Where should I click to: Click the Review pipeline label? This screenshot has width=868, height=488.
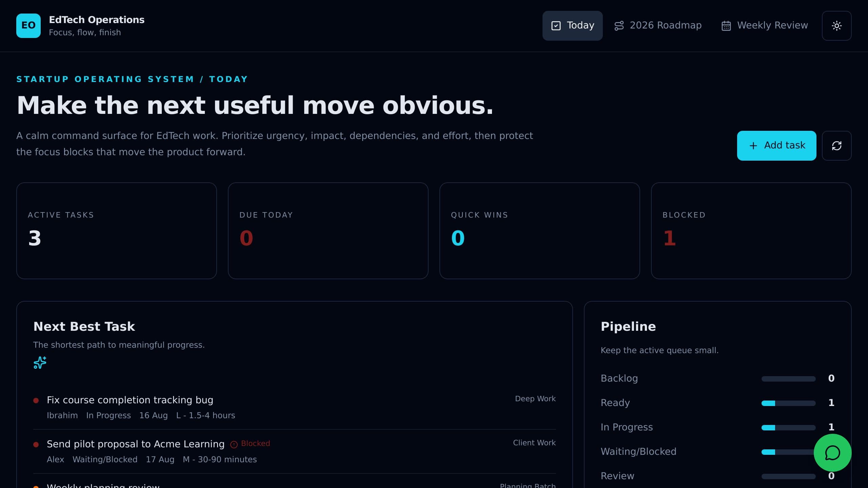pyautogui.click(x=617, y=476)
